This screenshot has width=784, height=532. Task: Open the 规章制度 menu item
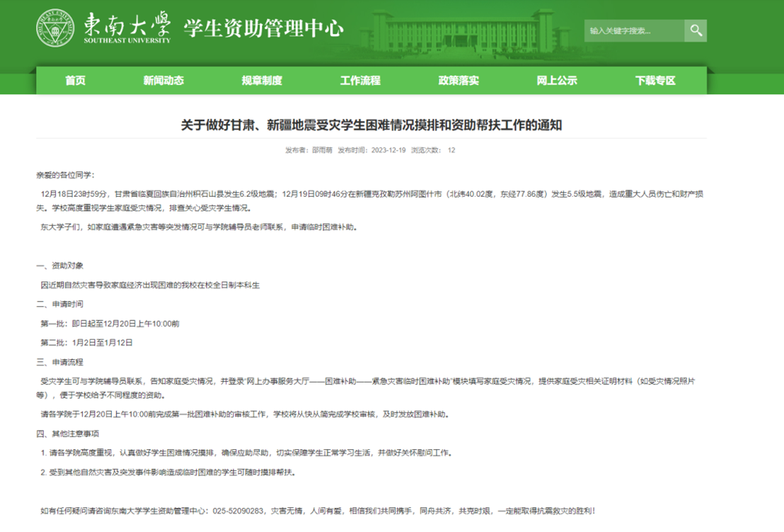pyautogui.click(x=262, y=81)
